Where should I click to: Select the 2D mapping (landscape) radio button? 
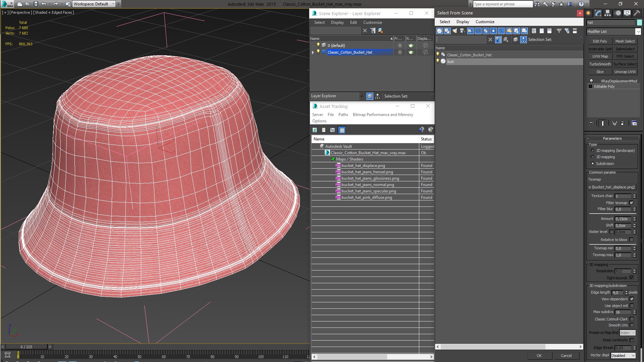tap(592, 150)
